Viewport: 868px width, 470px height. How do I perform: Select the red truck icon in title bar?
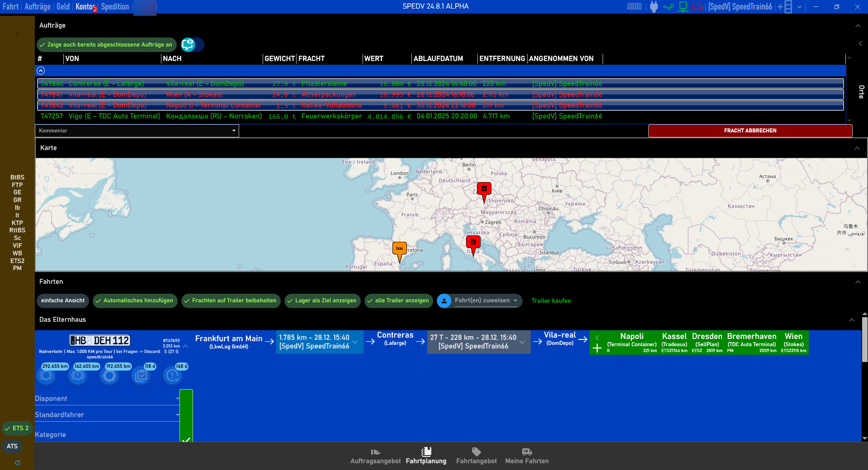[x=698, y=6]
